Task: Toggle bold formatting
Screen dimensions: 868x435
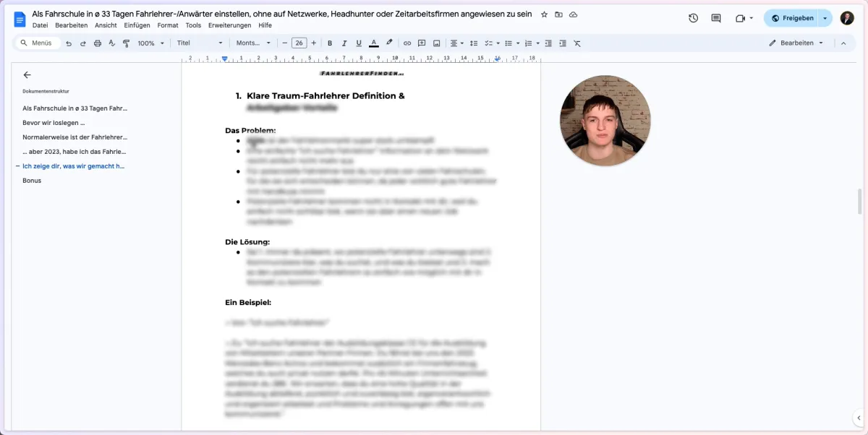Action: click(330, 43)
